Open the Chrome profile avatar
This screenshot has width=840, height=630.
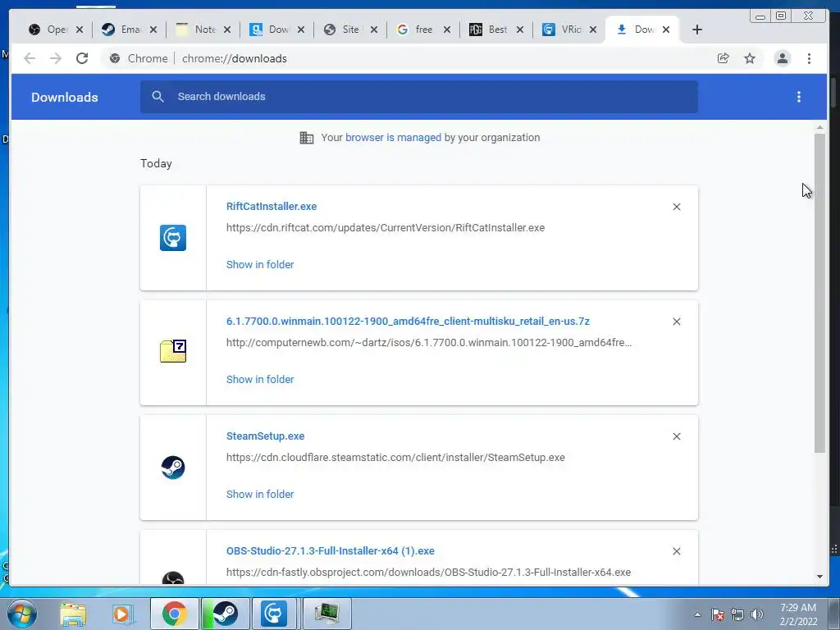pyautogui.click(x=782, y=58)
